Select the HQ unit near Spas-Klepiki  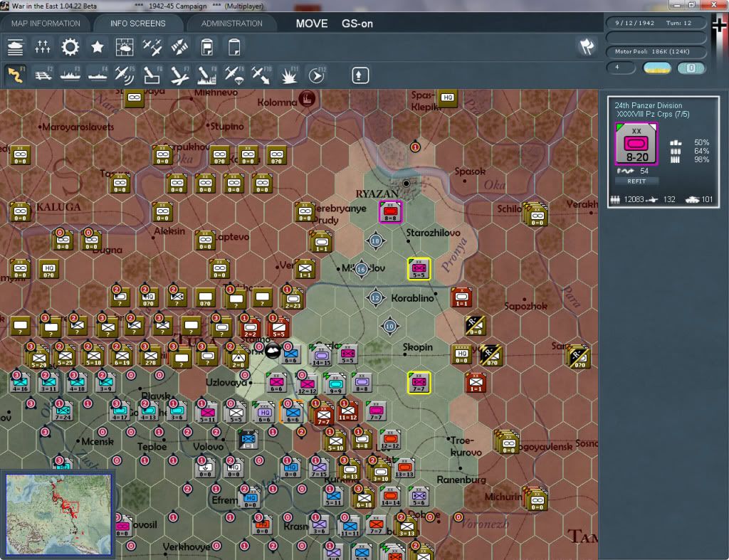[448, 98]
